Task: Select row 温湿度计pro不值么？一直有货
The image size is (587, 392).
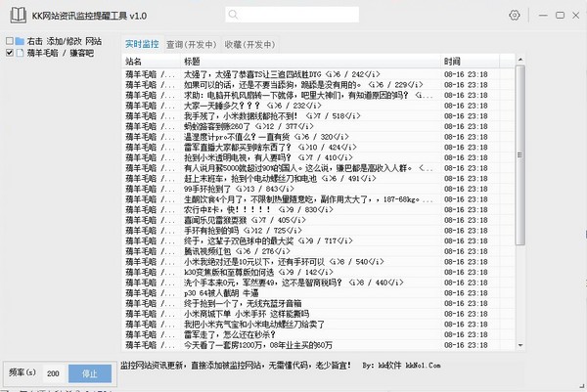Action: point(318,137)
